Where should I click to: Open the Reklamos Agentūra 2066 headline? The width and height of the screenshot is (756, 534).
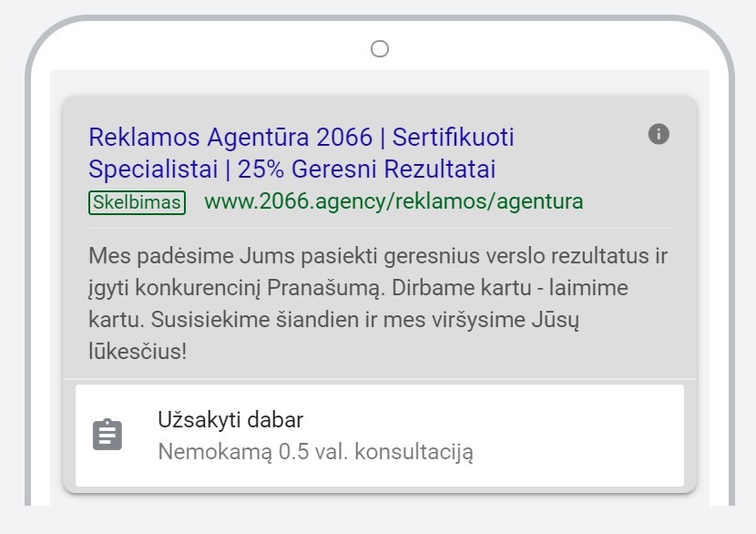tap(230, 137)
